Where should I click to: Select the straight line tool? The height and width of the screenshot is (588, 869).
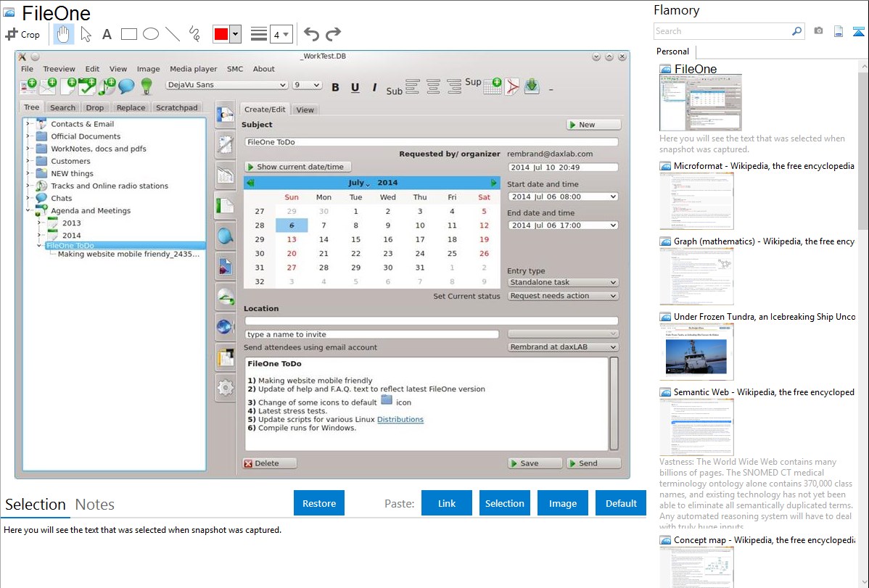pyautogui.click(x=173, y=34)
